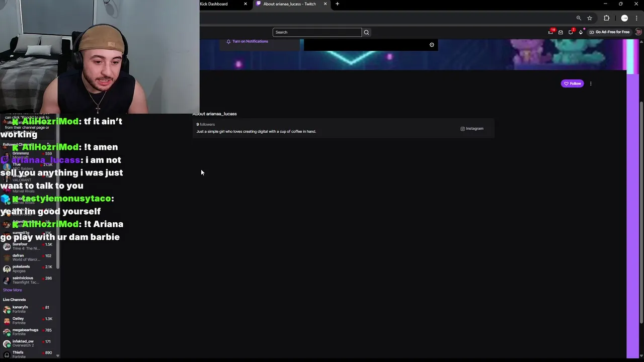
Task: Click the Instagram logo icon in About panel
Action: [462, 129]
